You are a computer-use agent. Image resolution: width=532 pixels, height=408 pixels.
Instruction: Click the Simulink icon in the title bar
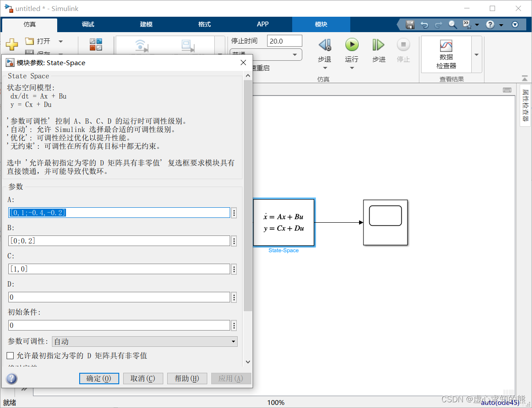8,8
